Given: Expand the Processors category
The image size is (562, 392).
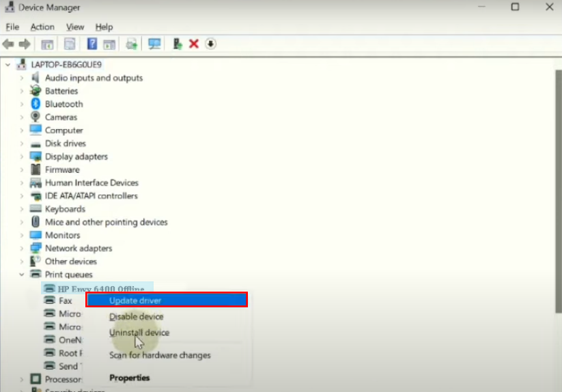Looking at the screenshot, I should [x=21, y=379].
